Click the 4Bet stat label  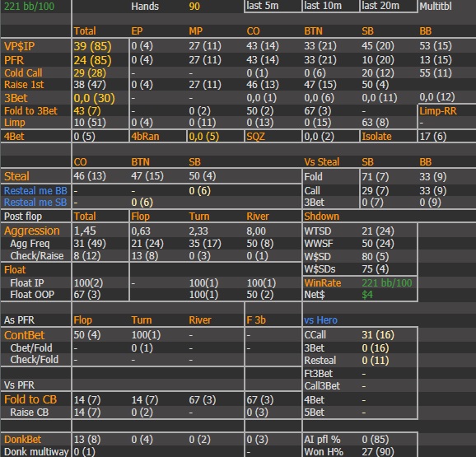14,136
